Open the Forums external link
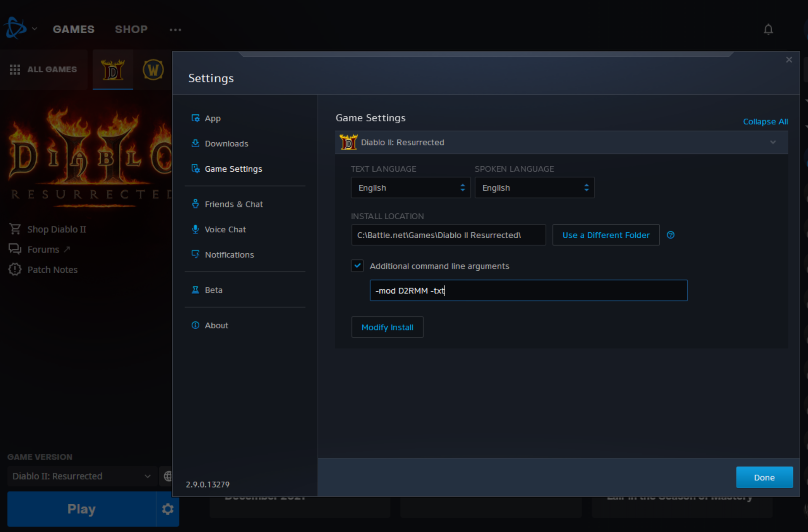808x532 pixels. (43, 250)
